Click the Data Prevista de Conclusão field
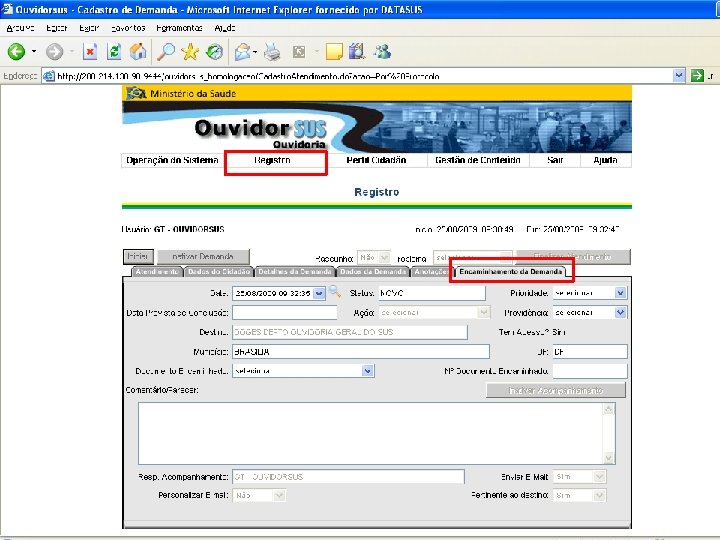Image resolution: width=720 pixels, height=540 pixels. tap(285, 312)
